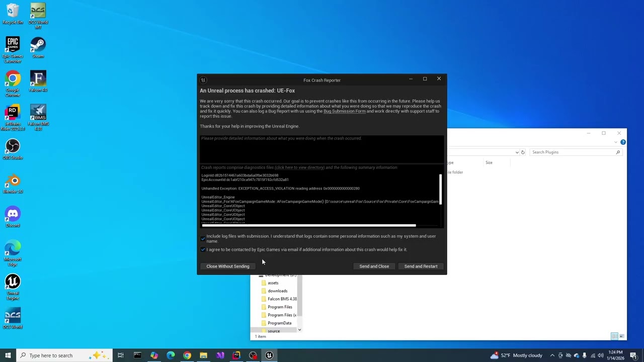This screenshot has width=644, height=362.
Task: Close the Fox Crash Reporter window
Action: click(x=439, y=79)
